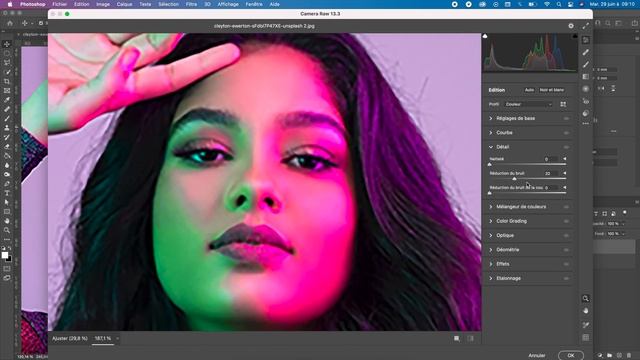Toggle visibility of Détail edits
This screenshot has height=360, width=640.
[x=566, y=147]
